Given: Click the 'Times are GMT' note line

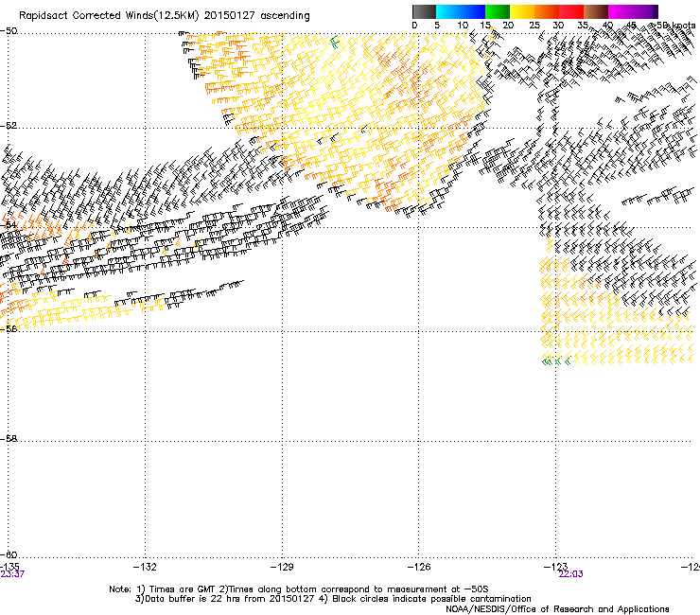Looking at the screenshot, I should point(299,589).
